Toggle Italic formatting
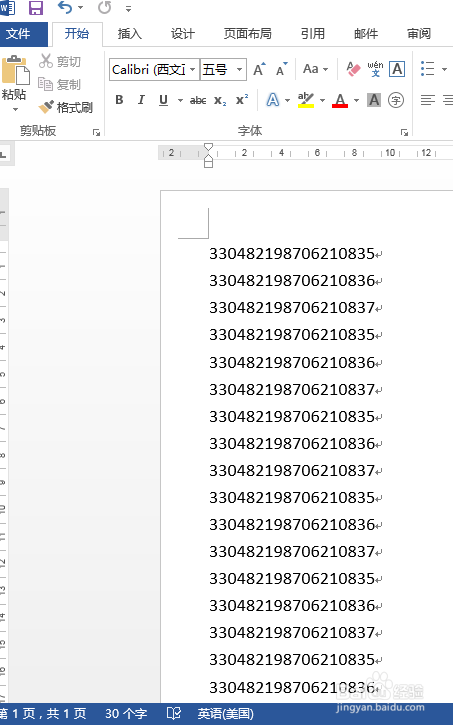 click(141, 100)
